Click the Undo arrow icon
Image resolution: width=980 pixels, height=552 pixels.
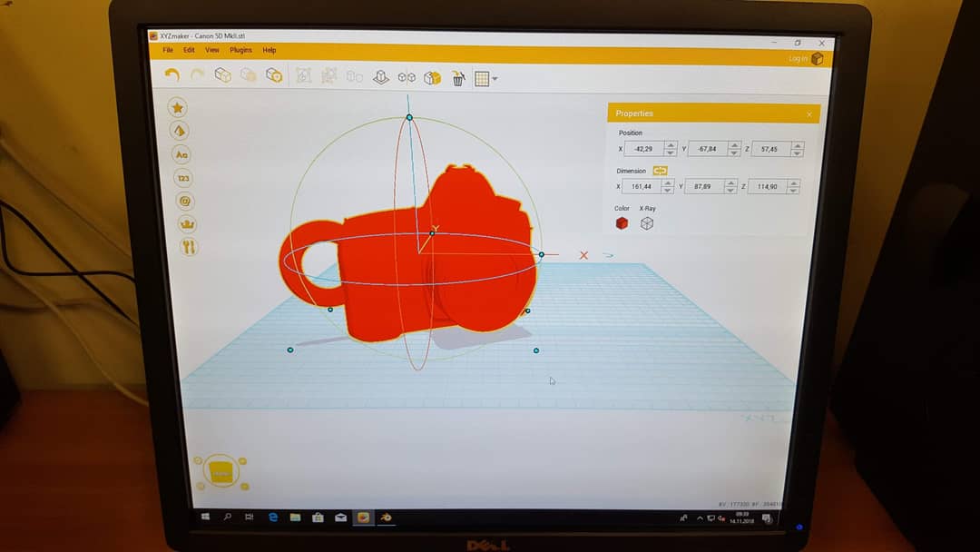[x=172, y=75]
